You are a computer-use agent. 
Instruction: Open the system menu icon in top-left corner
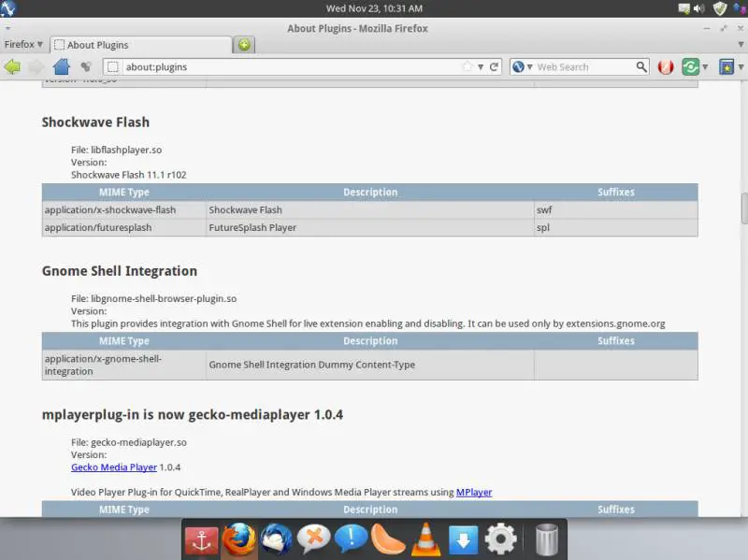coord(7,8)
